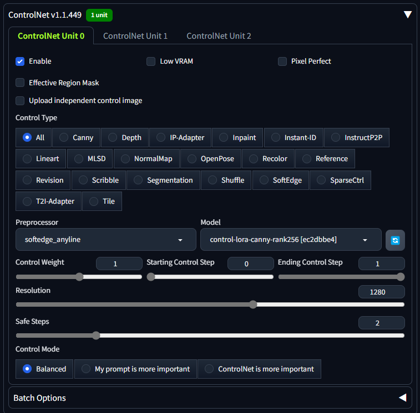
Task: Enable Effective Region Mask
Action: tap(20, 83)
